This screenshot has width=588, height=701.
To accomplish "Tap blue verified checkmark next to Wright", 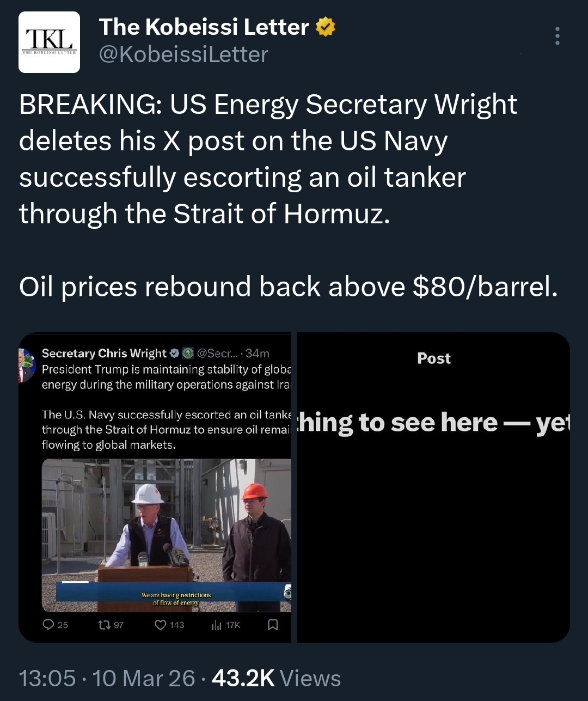I will click(174, 353).
